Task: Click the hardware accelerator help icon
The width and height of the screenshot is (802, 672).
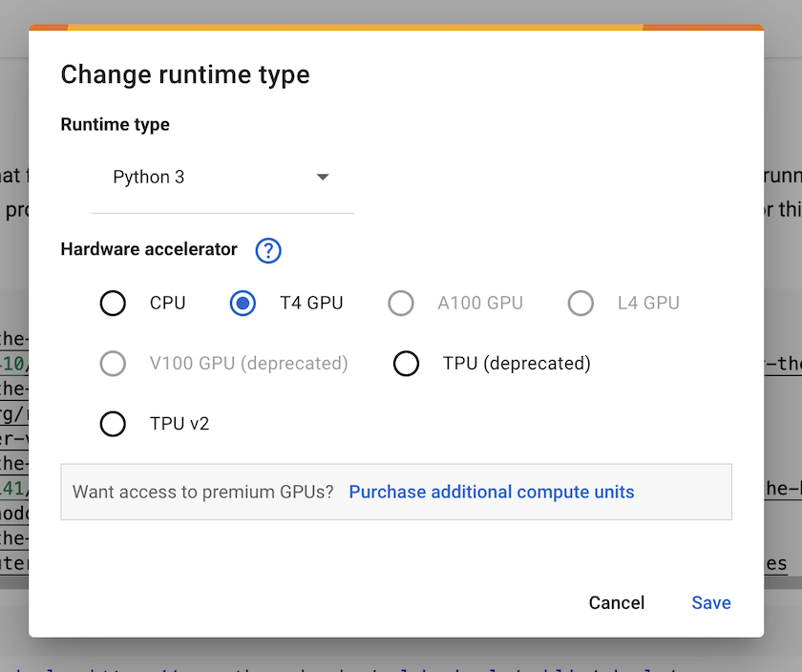Action: (x=268, y=250)
